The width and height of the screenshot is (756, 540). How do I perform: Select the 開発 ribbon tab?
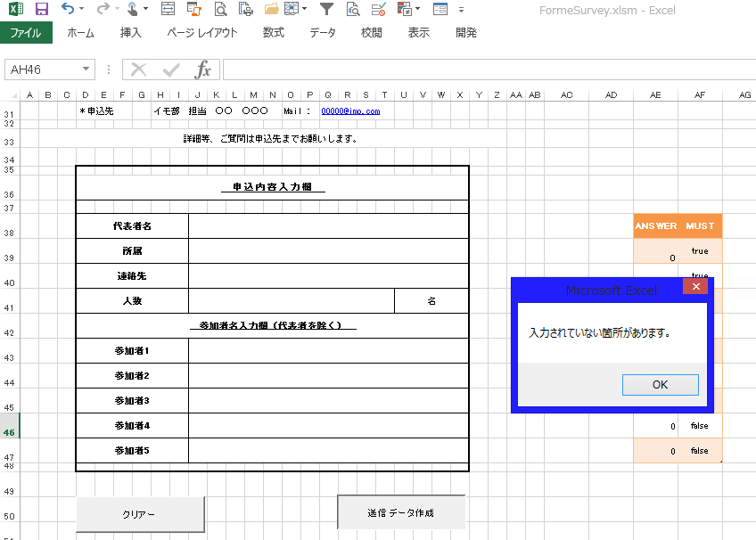click(x=465, y=33)
